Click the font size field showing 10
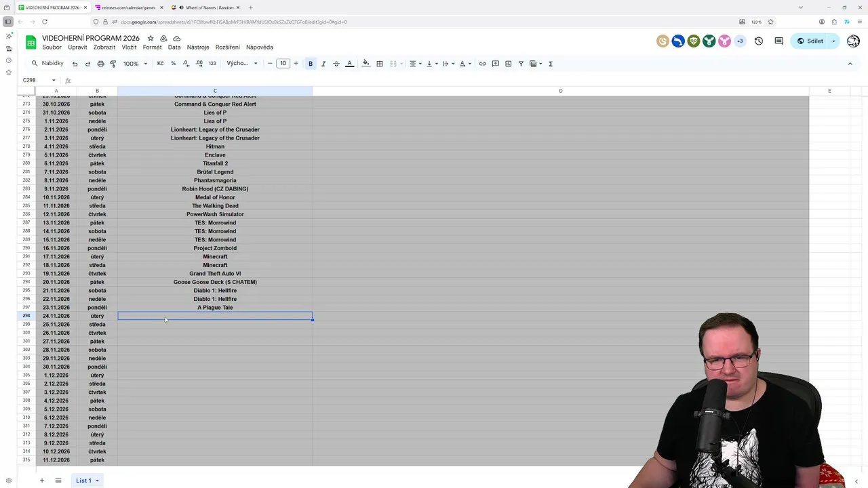This screenshot has height=488, width=868. [283, 64]
